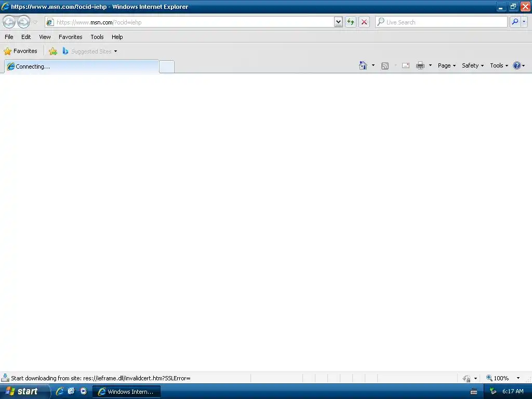Expand the Print options dropdown arrow
This screenshot has width=532, height=399.
point(430,65)
